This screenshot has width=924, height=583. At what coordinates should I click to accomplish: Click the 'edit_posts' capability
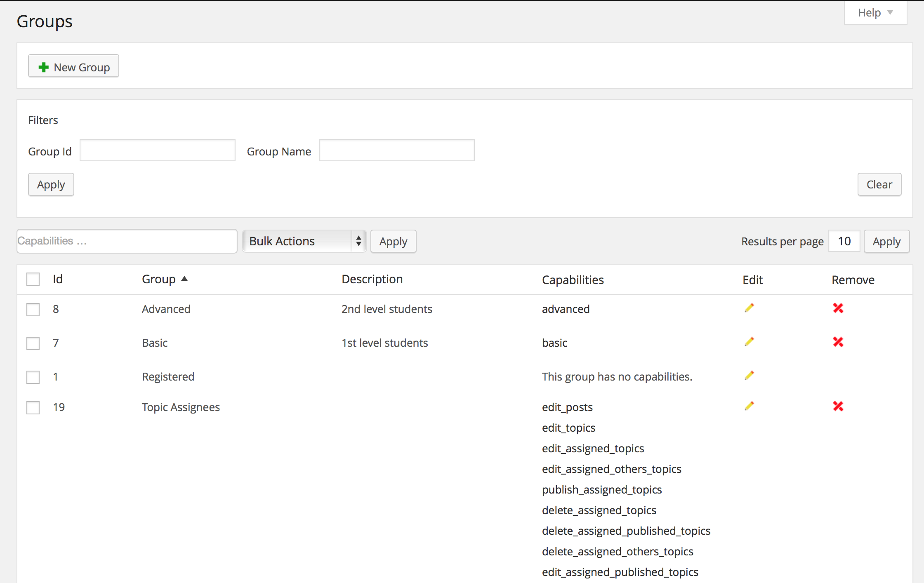567,407
